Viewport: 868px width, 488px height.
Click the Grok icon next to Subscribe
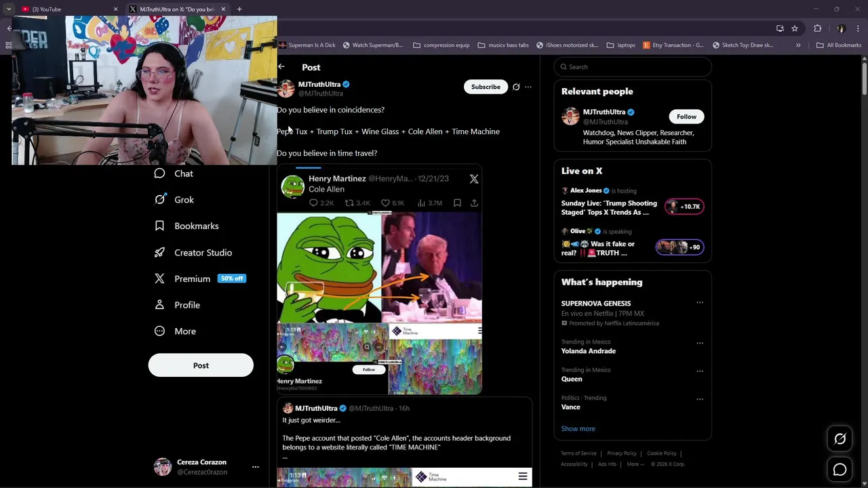click(x=516, y=87)
